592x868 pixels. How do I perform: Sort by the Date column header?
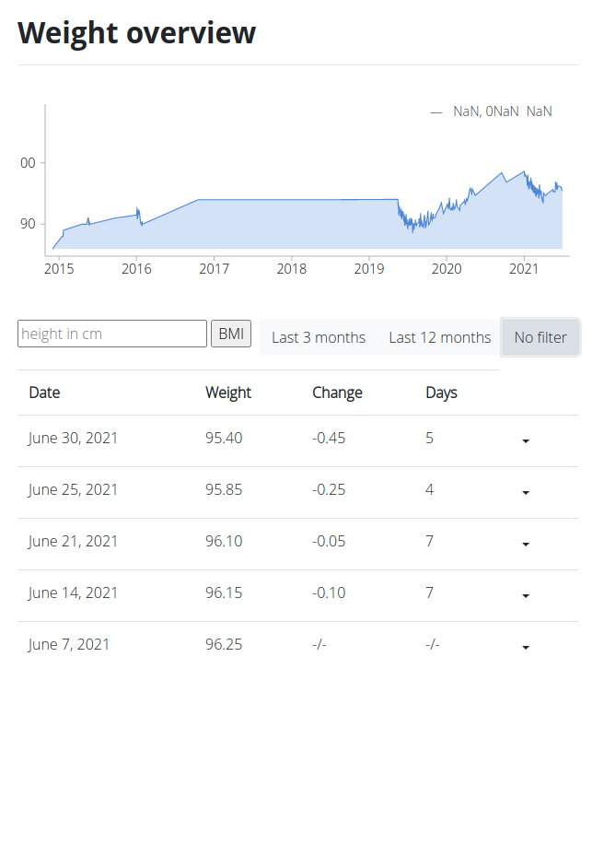44,392
